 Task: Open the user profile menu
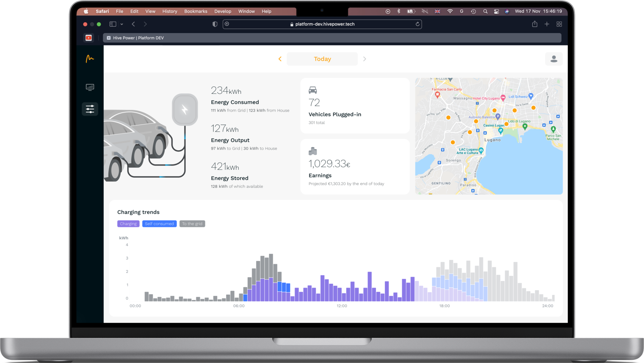pos(554,59)
